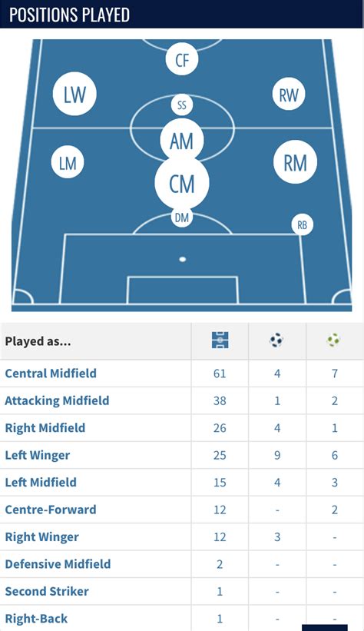Click the LM position circle

68,162
